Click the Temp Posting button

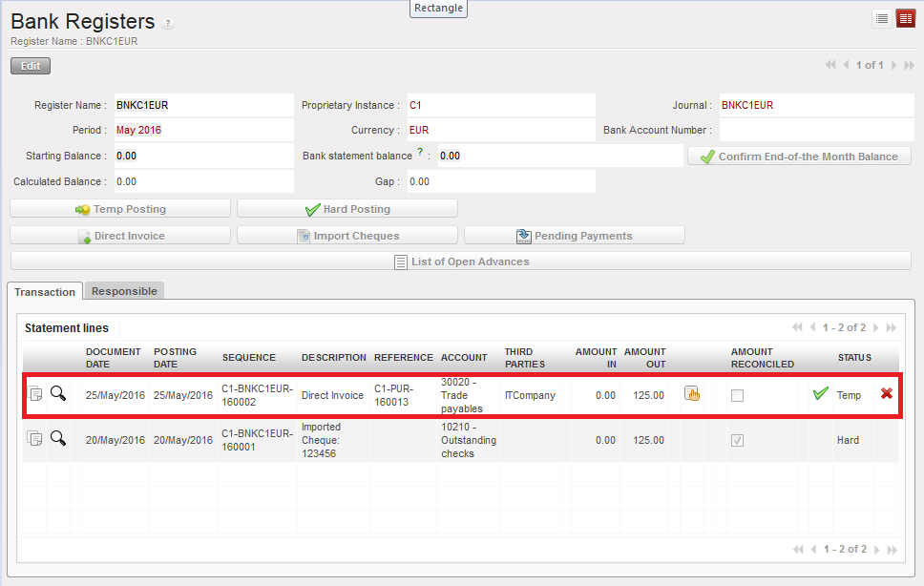tap(120, 209)
